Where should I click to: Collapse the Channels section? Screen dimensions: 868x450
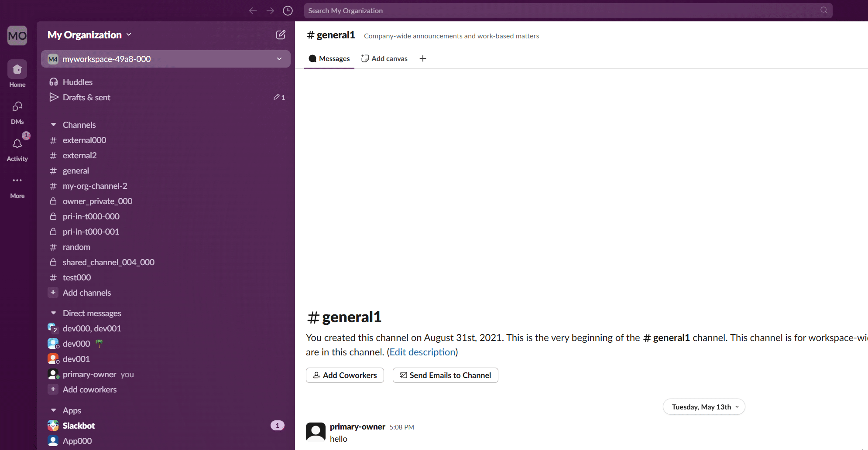[x=53, y=125]
